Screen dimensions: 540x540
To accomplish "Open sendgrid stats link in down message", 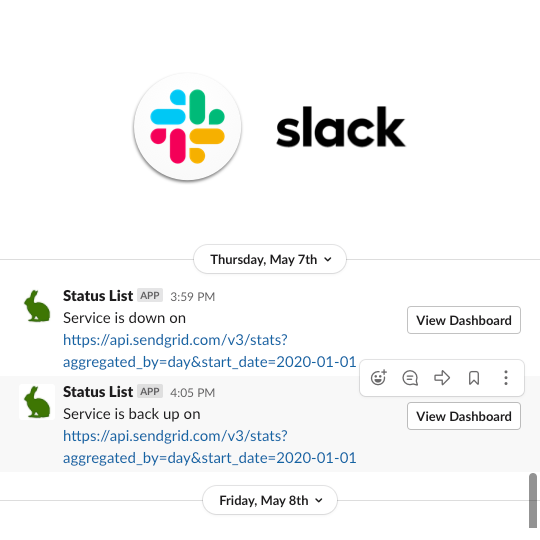I will (209, 351).
